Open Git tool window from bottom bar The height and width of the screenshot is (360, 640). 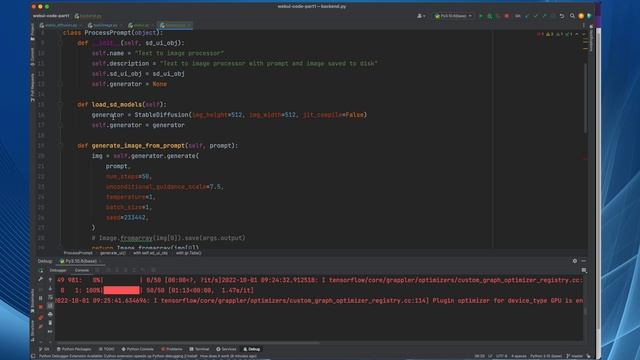point(44,349)
